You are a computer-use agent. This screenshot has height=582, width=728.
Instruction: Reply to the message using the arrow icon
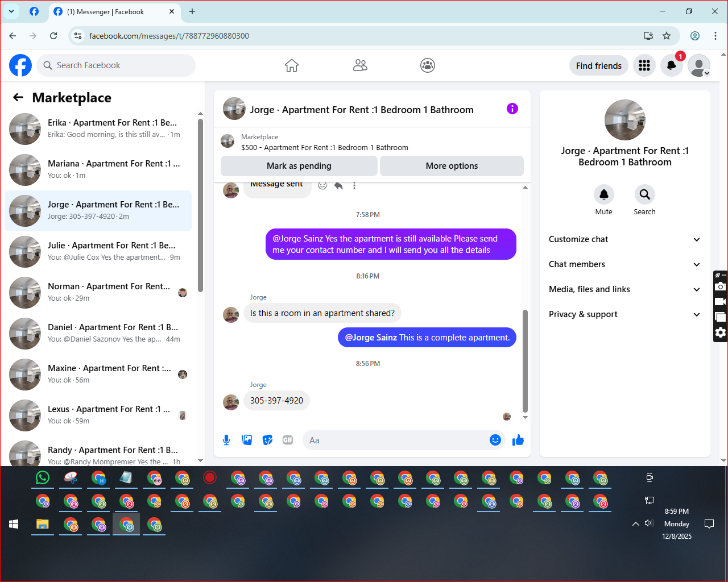[x=338, y=185]
